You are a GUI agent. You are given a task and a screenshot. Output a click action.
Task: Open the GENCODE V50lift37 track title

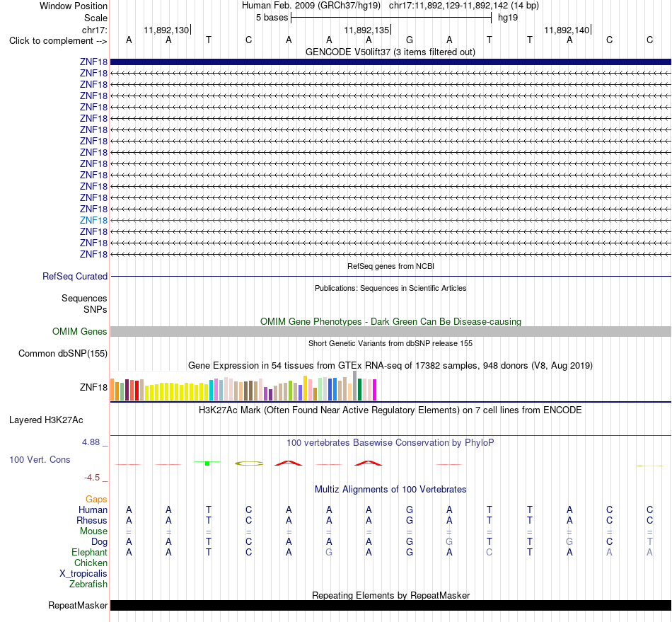click(x=390, y=52)
